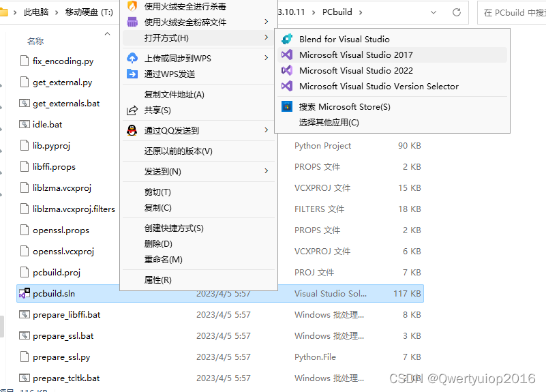The image size is (546, 392).
Task: Click the pcbuild.sln solution file icon
Action: (25, 293)
